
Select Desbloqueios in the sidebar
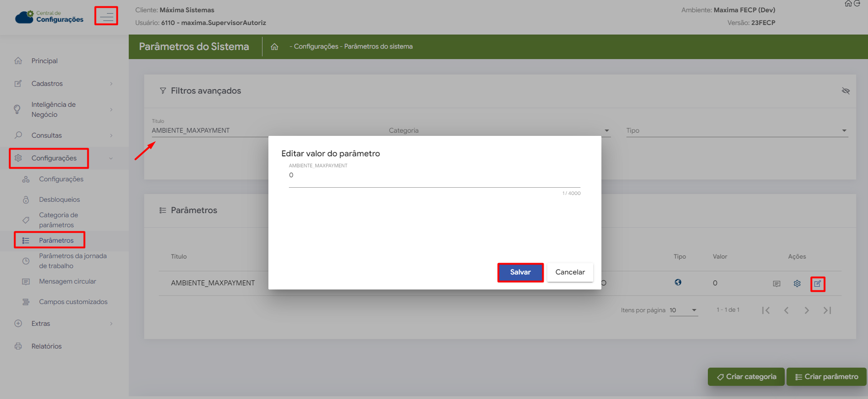click(59, 199)
